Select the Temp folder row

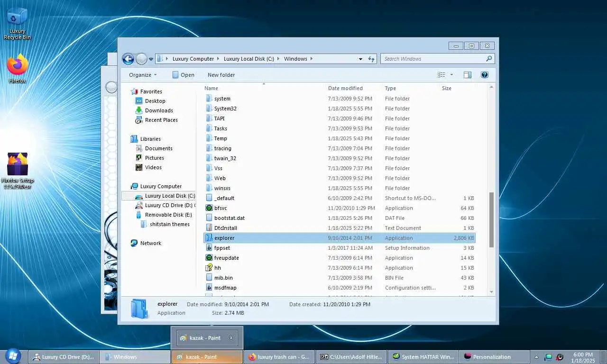click(x=339, y=138)
